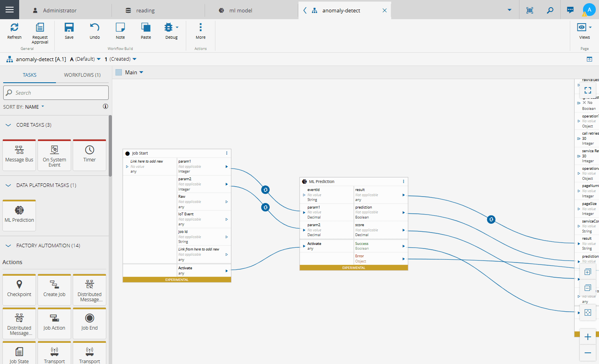599x364 pixels.
Task: Switch to the WORKFLOWS (1) tab
Action: click(82, 75)
